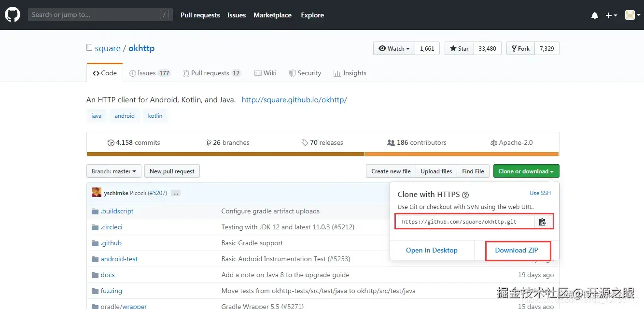Expand the commit message ellipsis button
644x309 pixels.
[176, 193]
